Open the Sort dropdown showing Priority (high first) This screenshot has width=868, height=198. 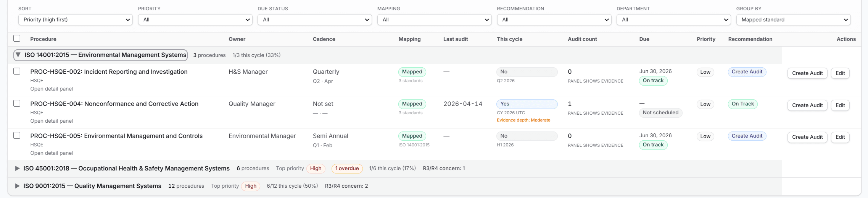(76, 19)
